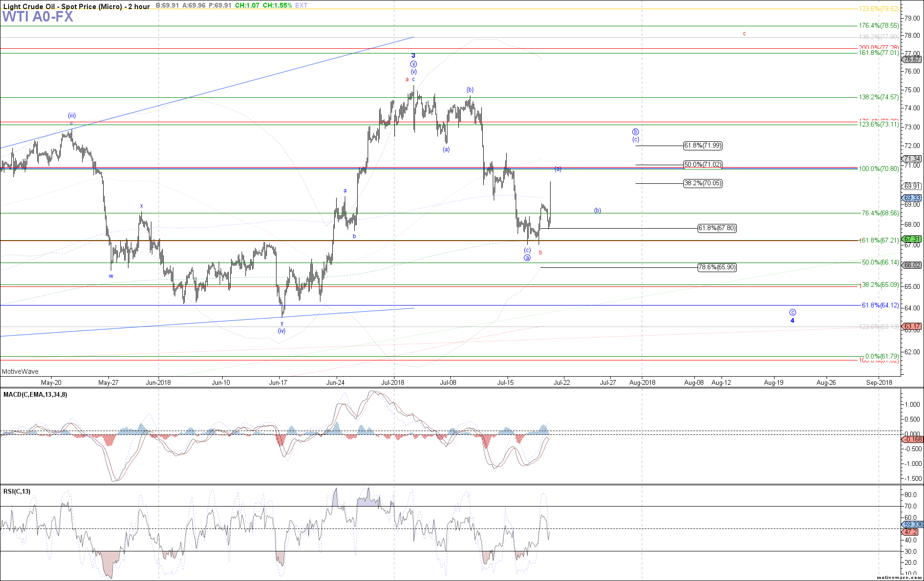Select the 'WTI A0-FX' symbol label
The width and height of the screenshot is (924, 581).
point(38,17)
